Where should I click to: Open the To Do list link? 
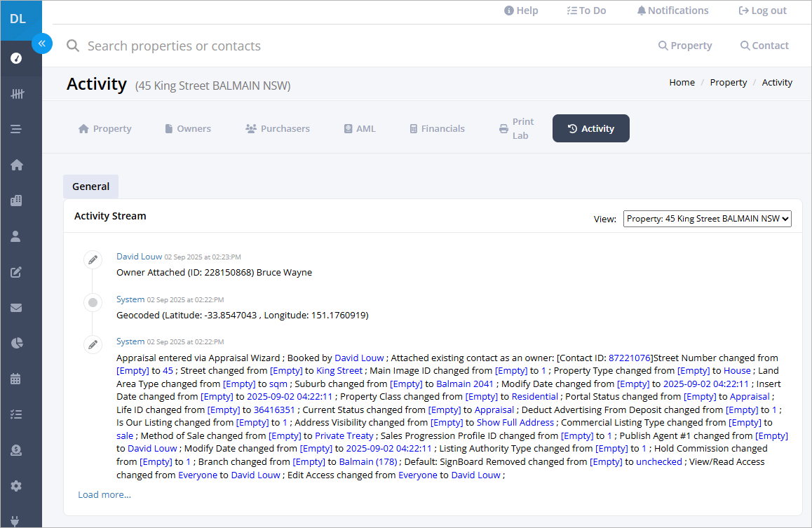tap(586, 11)
